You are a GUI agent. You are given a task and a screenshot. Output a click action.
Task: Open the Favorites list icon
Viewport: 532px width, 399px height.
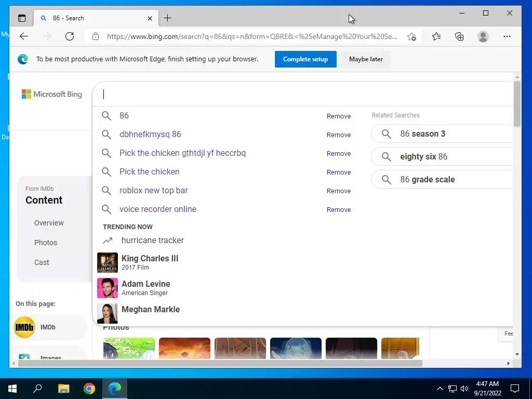pyautogui.click(x=436, y=36)
